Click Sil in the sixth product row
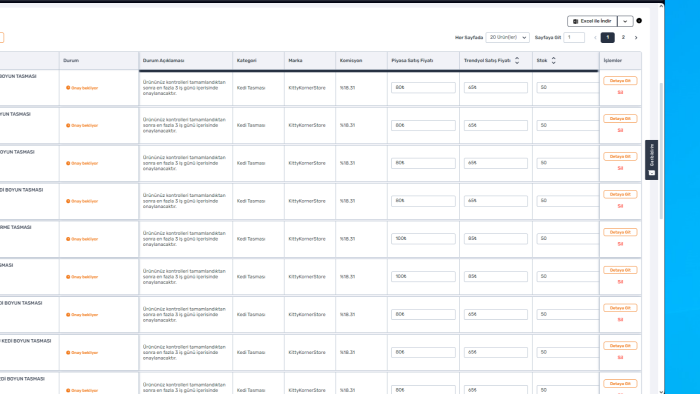The width and height of the screenshot is (700, 394). 620,282
